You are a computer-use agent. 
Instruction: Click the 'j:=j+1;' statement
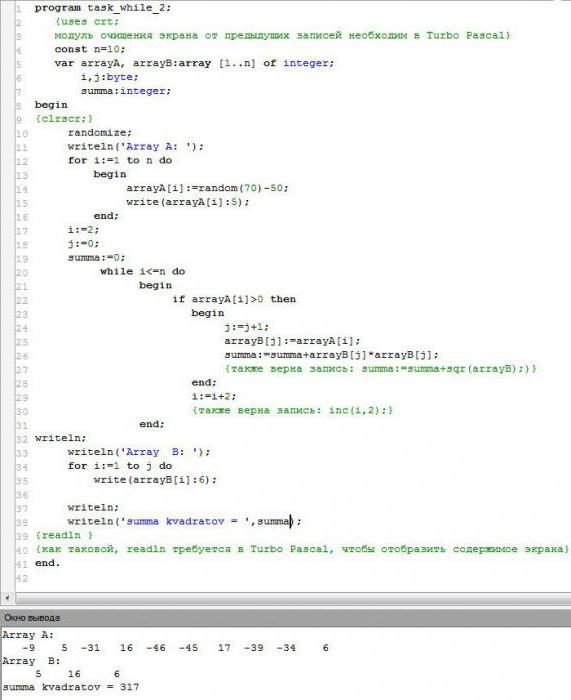246,327
